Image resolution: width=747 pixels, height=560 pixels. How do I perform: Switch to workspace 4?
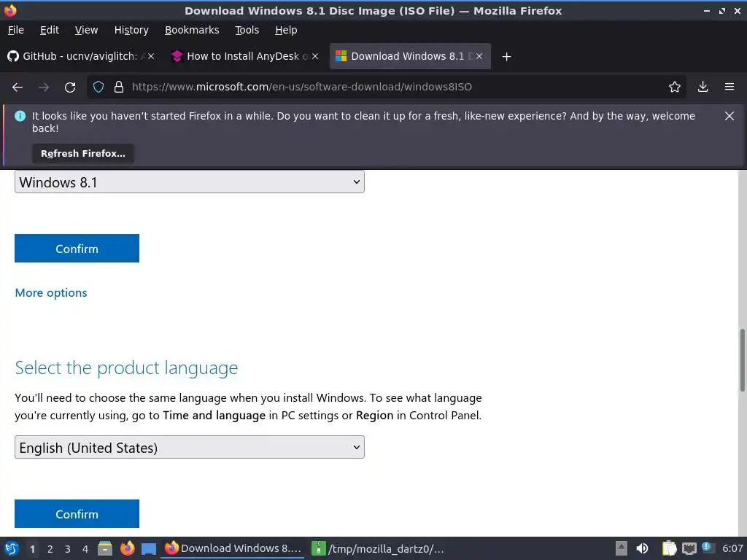click(x=85, y=549)
